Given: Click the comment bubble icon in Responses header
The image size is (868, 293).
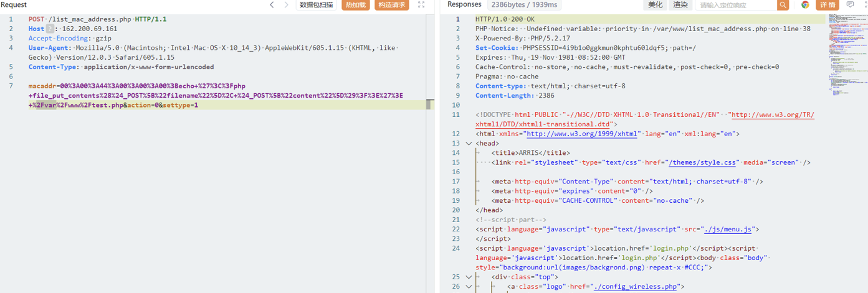Looking at the screenshot, I should tap(850, 5).
